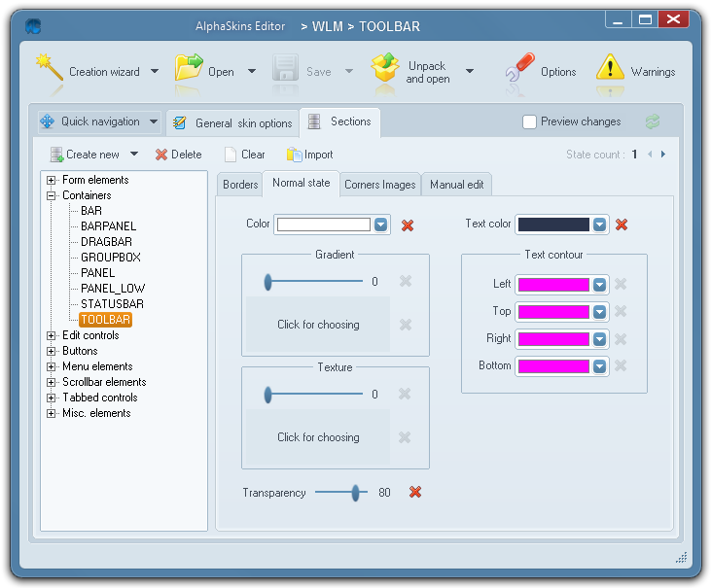The image size is (711, 588).
Task: Click the Gradient slider handle
Action: [x=268, y=282]
